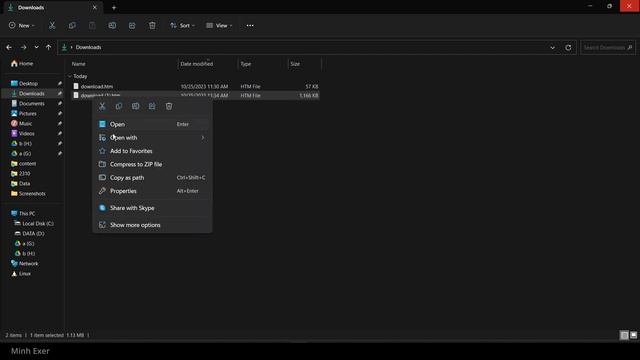Open the New dropdown
Viewport: 640px width, 360px height.
tap(22, 25)
